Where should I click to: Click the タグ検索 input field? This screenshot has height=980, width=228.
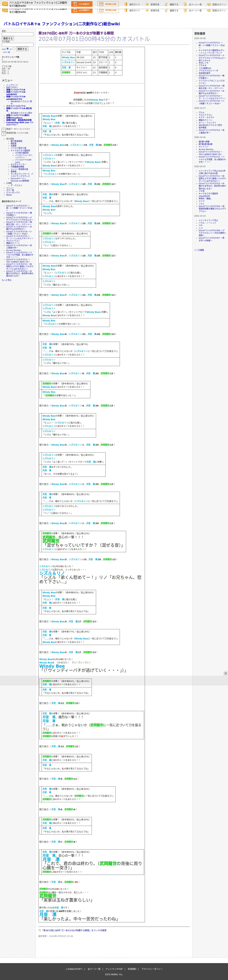(x=17, y=44)
